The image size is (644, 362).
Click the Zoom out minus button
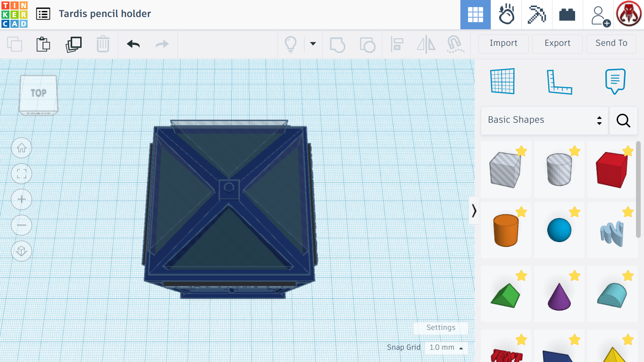(22, 225)
